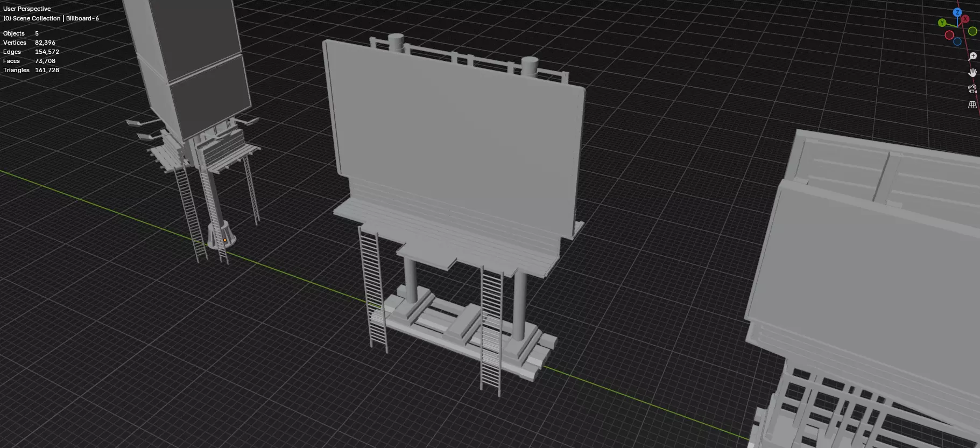980x448 pixels.
Task: Click negative Z blue circle on gizmo
Action: coord(957,41)
